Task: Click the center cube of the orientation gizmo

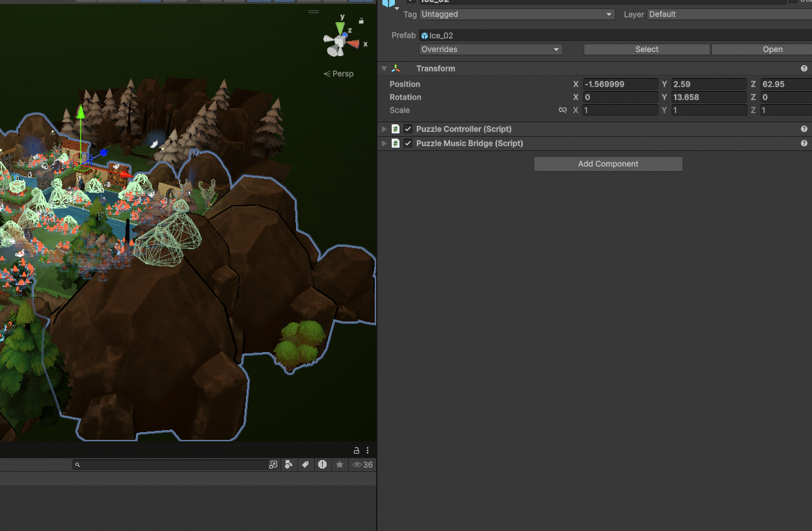Action: pos(340,42)
